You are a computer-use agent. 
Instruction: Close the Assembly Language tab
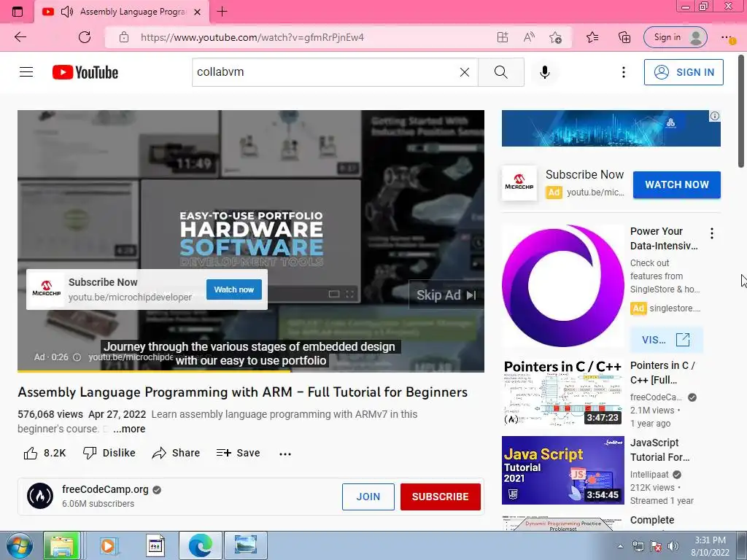click(x=197, y=12)
